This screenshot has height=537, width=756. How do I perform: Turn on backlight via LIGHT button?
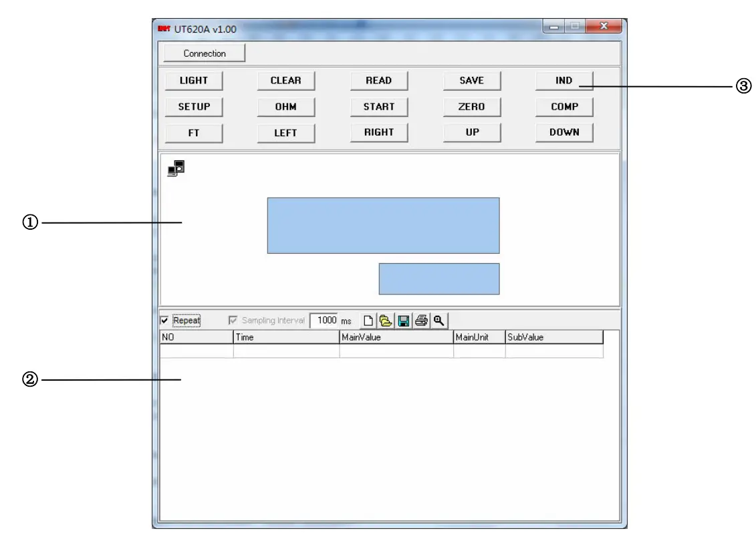194,80
